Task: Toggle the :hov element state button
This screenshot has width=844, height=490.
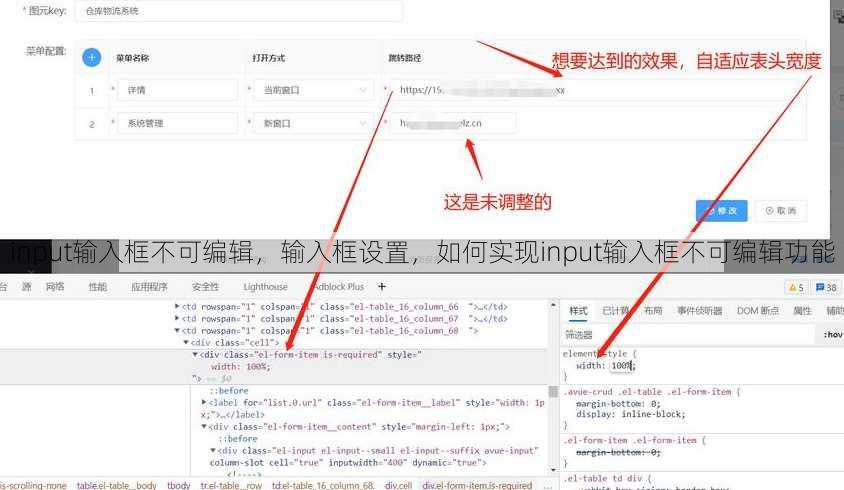Action: point(833,334)
